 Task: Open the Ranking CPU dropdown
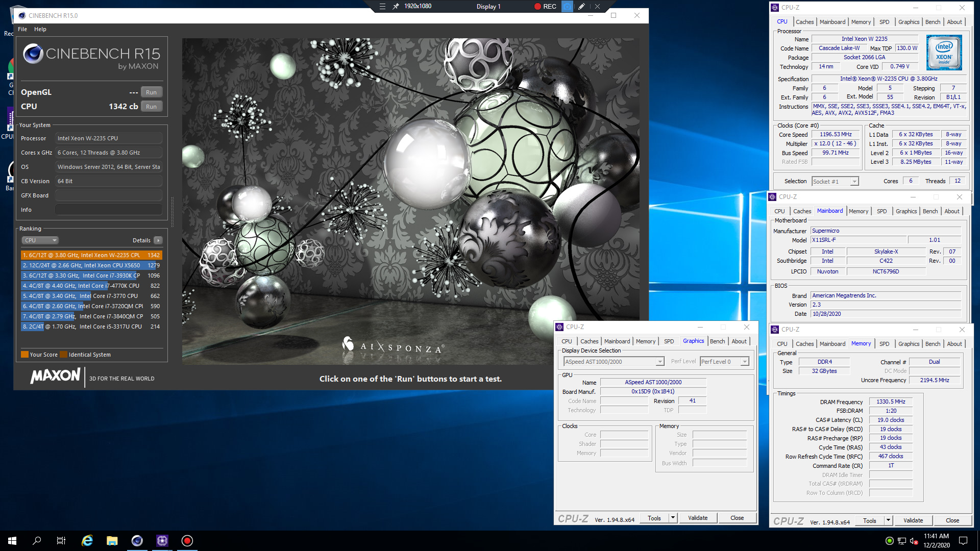click(40, 240)
